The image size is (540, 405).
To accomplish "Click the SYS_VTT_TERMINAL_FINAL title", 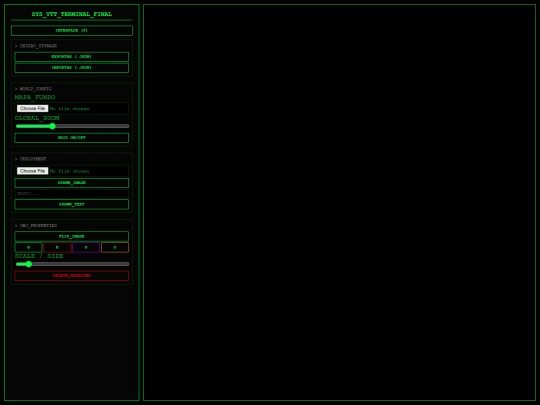I will coord(72,14).
